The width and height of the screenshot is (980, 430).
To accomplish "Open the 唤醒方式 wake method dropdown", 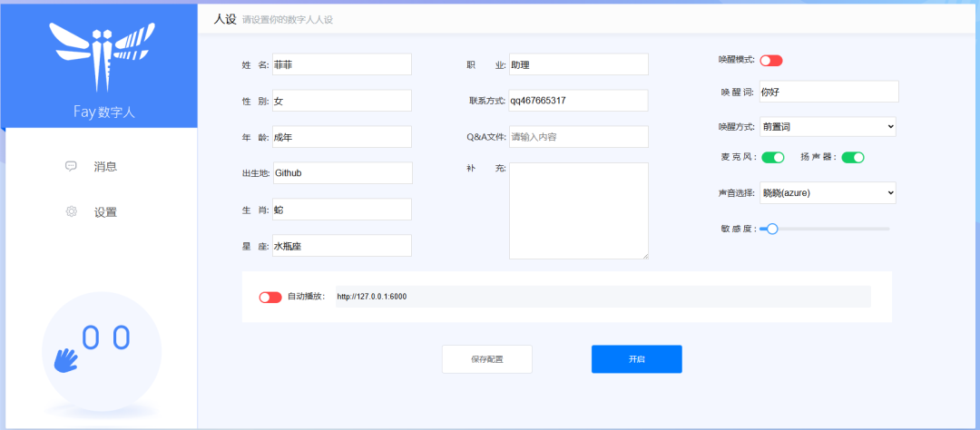I will pyautogui.click(x=827, y=126).
